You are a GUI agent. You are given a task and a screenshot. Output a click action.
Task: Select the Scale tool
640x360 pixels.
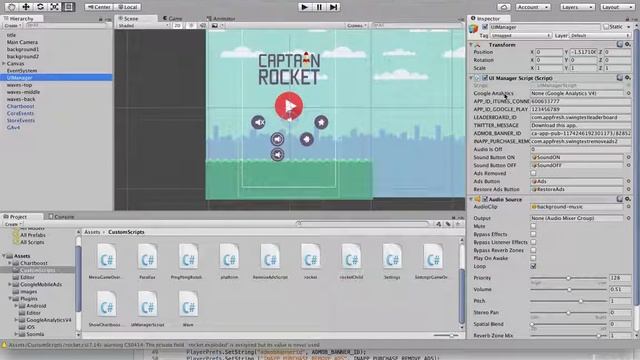(54, 7)
